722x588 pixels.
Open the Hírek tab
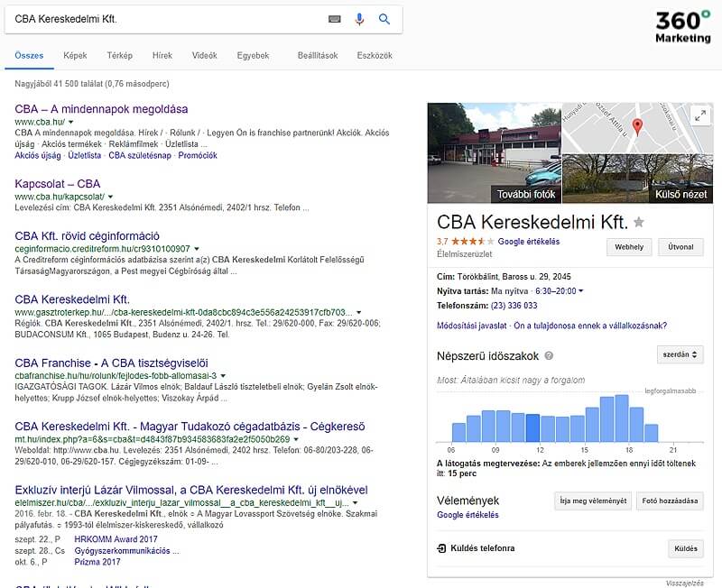pyautogui.click(x=162, y=56)
